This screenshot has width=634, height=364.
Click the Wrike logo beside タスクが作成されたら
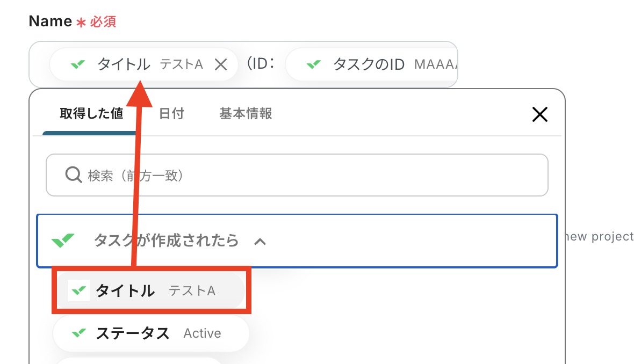point(63,241)
